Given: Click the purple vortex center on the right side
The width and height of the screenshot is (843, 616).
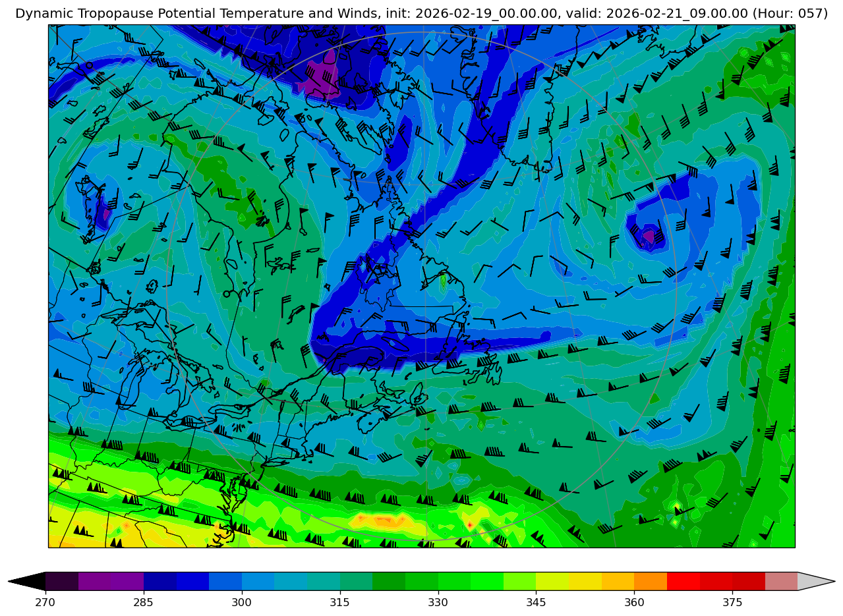Looking at the screenshot, I should click(x=649, y=235).
